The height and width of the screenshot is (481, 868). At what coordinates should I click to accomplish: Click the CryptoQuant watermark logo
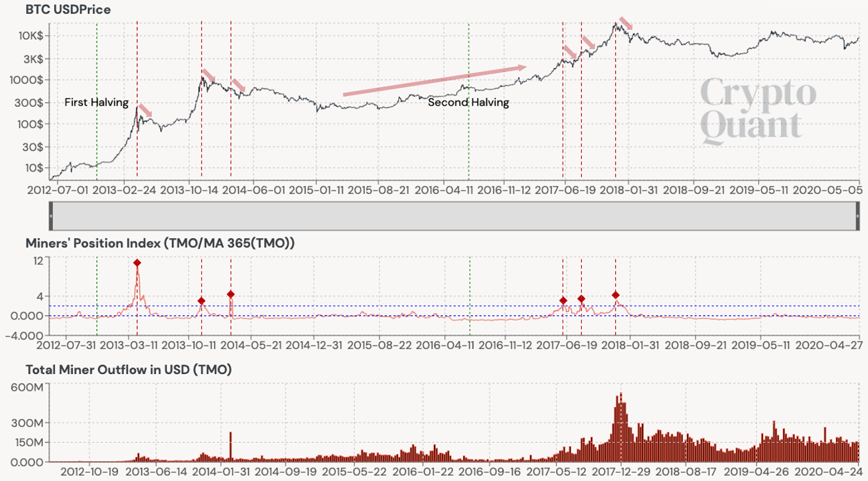(758, 110)
